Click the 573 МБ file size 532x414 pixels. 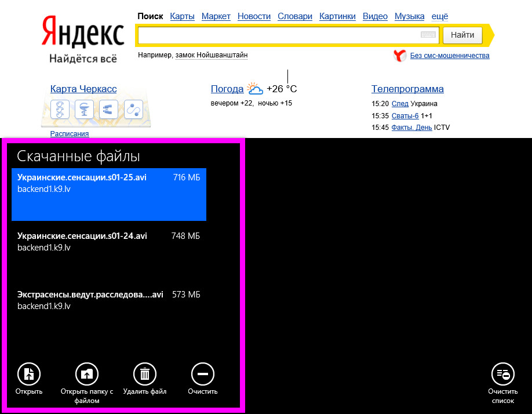coord(186,294)
